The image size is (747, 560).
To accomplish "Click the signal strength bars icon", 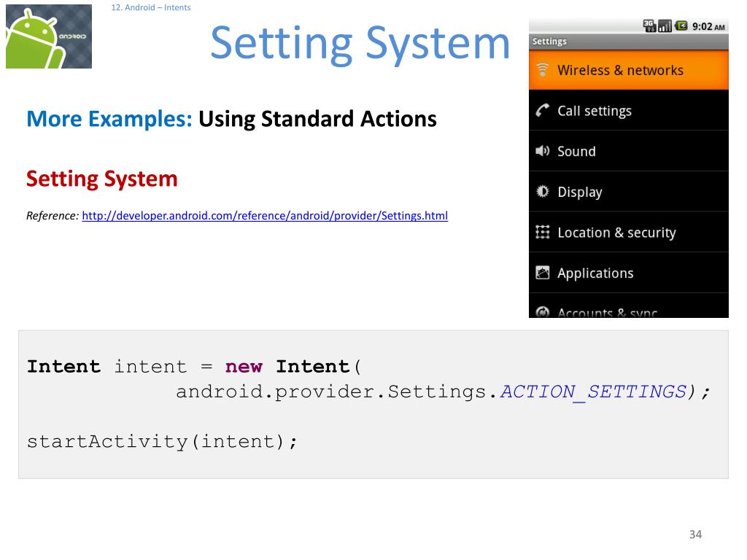I will [x=665, y=26].
